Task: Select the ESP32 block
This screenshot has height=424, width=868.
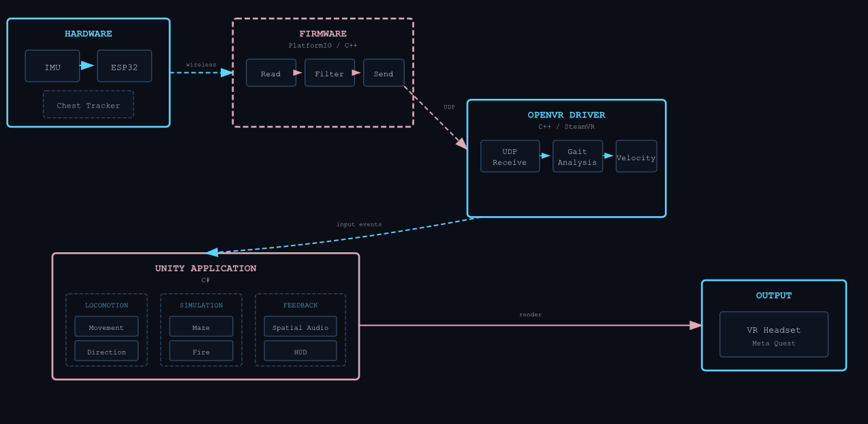Action: [x=124, y=66]
